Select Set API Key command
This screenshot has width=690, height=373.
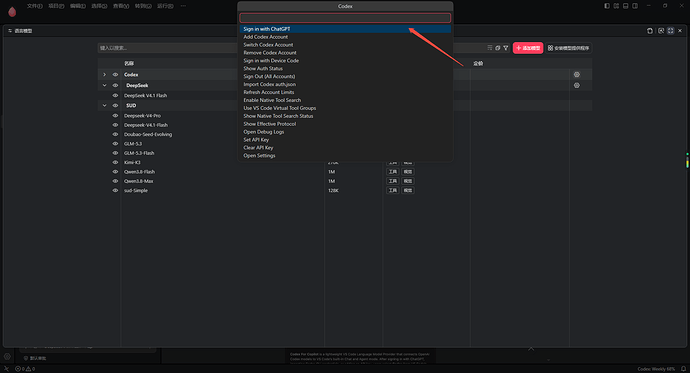pos(345,140)
